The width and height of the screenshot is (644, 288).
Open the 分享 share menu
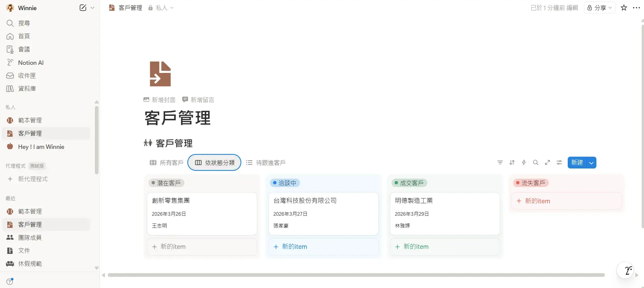(600, 8)
